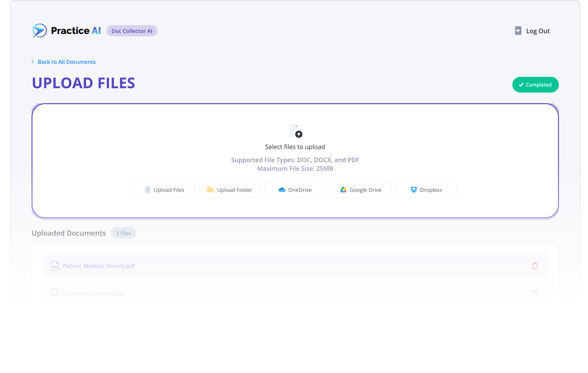Image resolution: width=588 pixels, height=373 pixels.
Task: Click the PDF icon next to Patient_Medical_History.pdf
Action: pyautogui.click(x=55, y=266)
